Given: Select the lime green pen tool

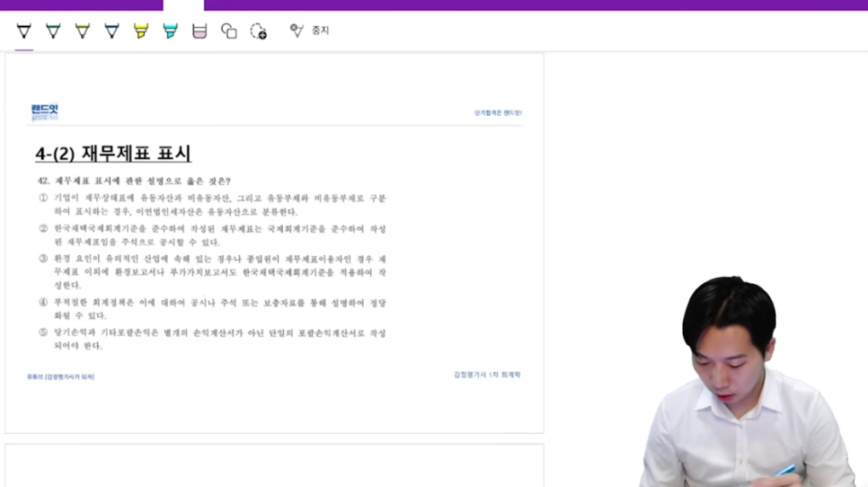Looking at the screenshot, I should click(83, 31).
